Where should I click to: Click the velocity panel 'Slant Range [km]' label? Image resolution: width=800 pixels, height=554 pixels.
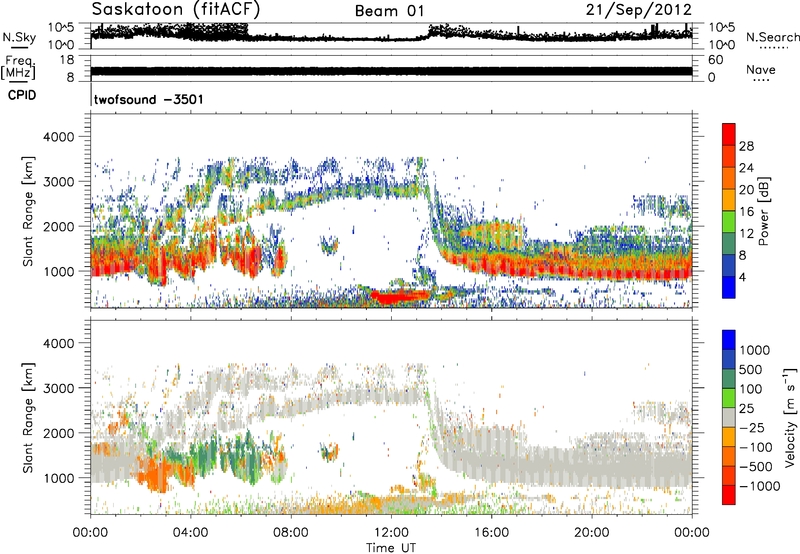[28, 418]
